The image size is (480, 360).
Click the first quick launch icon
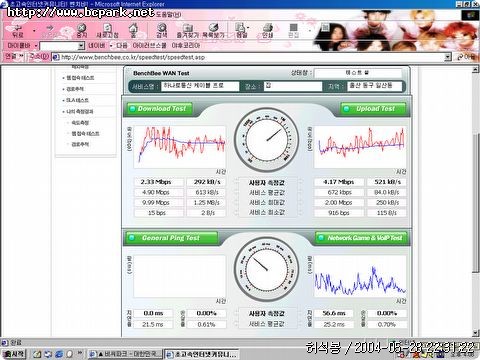pyautogui.click(x=37, y=353)
